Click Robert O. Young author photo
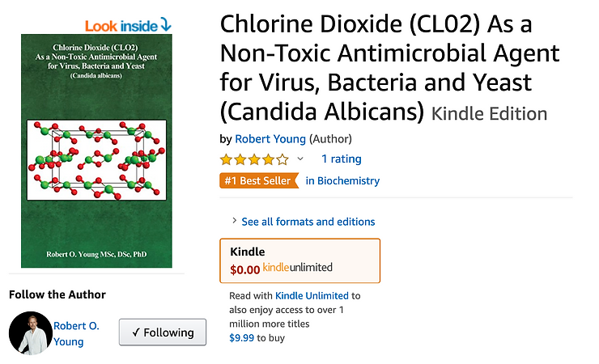Image resolution: width=599 pixels, height=364 pixels. point(30,333)
